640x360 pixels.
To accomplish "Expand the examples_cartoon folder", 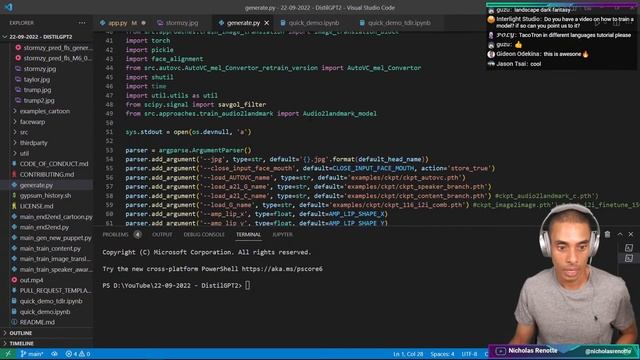I will pyautogui.click(x=44, y=111).
